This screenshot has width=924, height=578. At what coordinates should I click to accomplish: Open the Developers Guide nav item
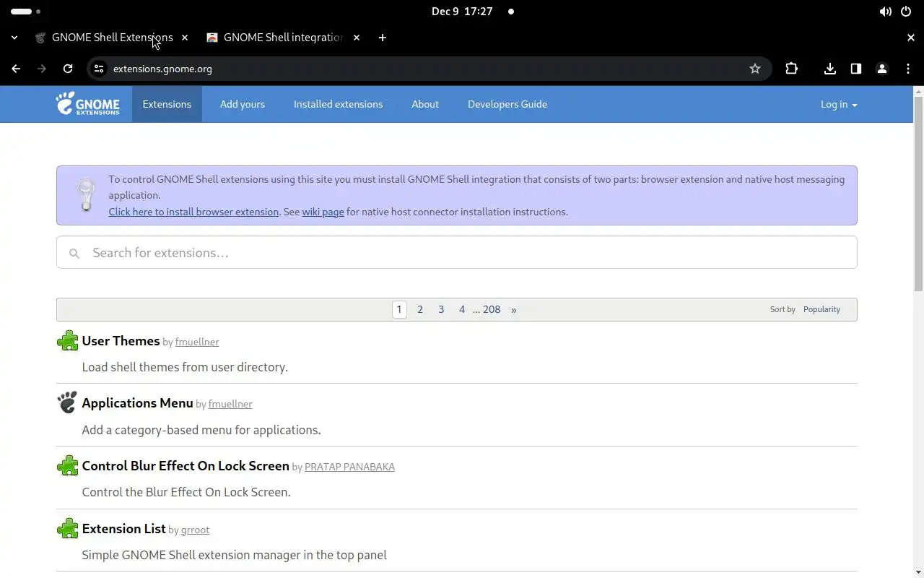(x=507, y=104)
